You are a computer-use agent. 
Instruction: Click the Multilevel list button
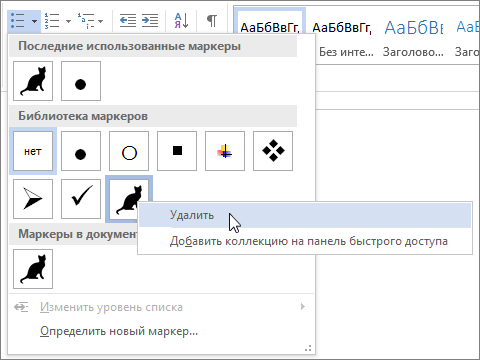(86, 21)
